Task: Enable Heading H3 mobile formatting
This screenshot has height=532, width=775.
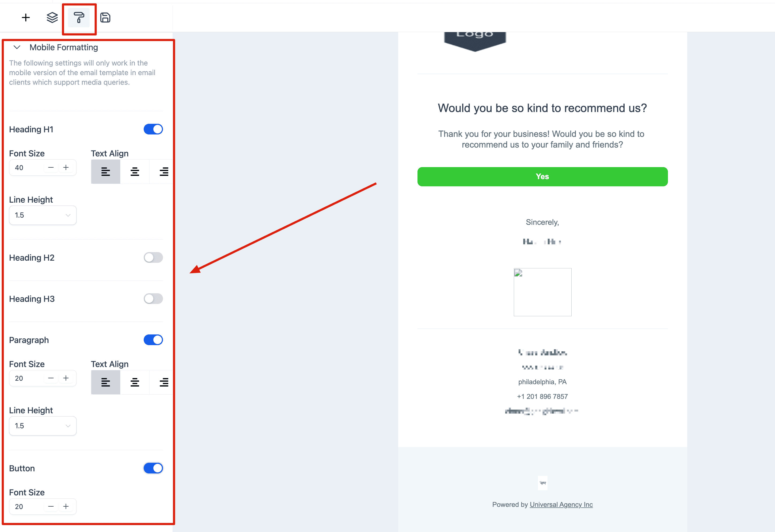Action: point(153,298)
